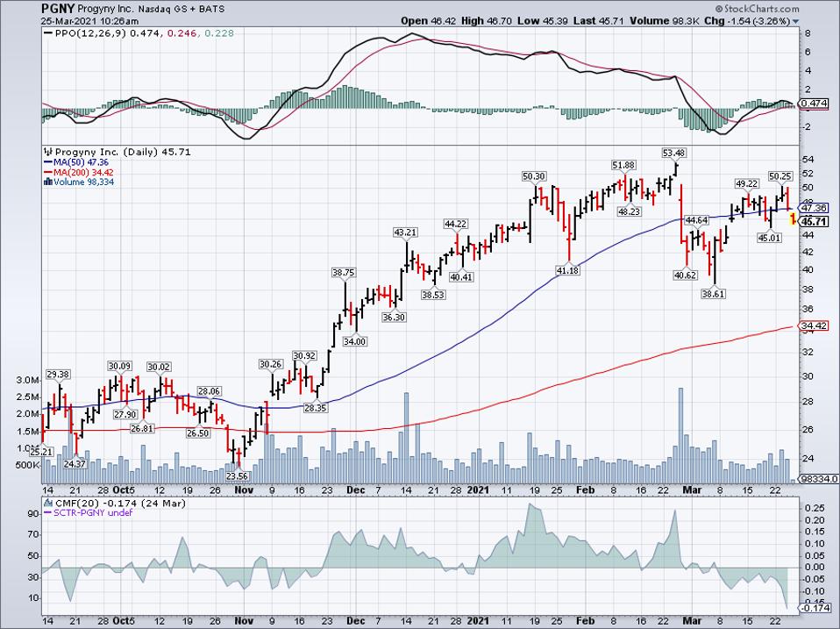Click the 34.00 low price label
840x629 pixels.
[354, 341]
